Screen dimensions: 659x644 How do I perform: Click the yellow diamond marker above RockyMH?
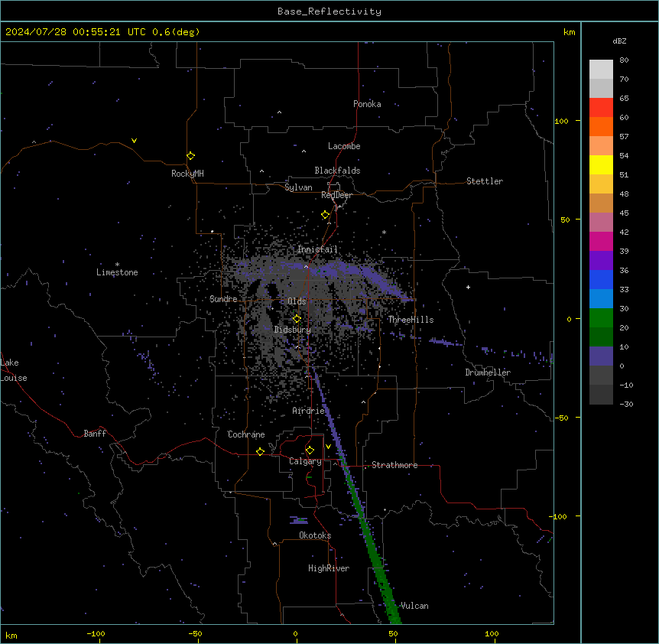point(191,156)
